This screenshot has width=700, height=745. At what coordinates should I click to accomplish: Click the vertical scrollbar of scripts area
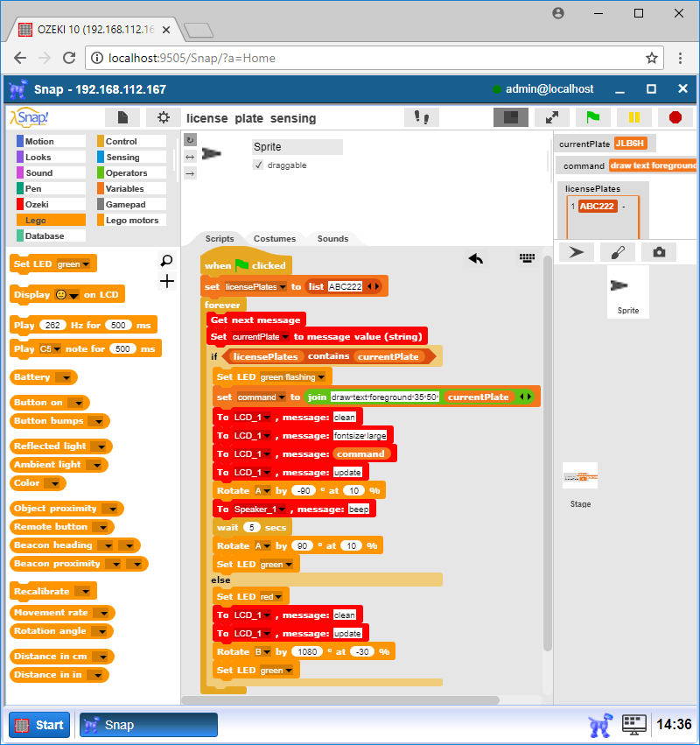(x=547, y=453)
